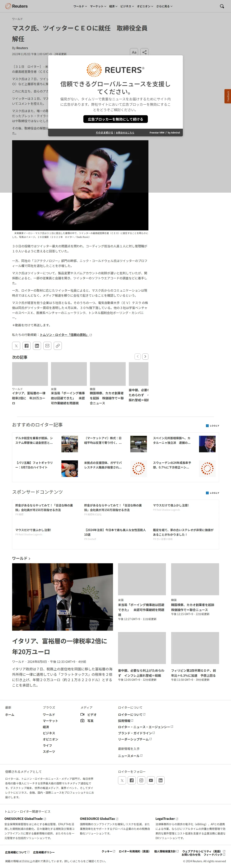Click LOGLY logo beside スポンサードコンテンツ
This screenshot has width=231, height=868.
pyautogui.click(x=213, y=493)
